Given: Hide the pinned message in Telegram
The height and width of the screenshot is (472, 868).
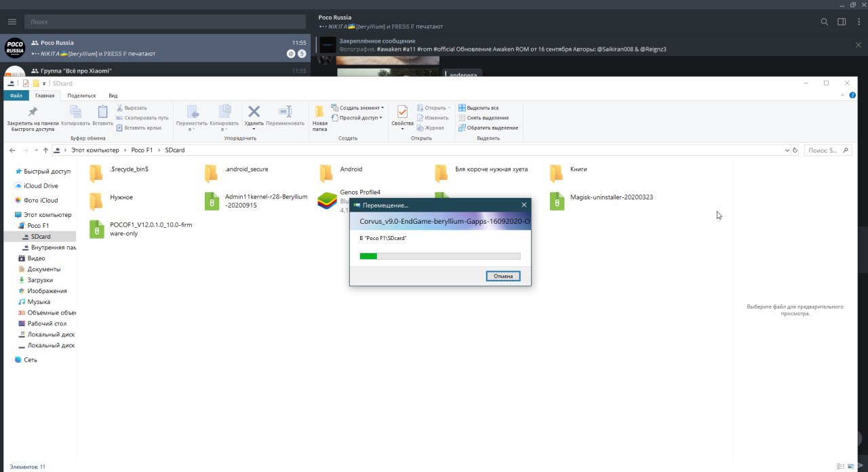Looking at the screenshot, I should (x=859, y=45).
